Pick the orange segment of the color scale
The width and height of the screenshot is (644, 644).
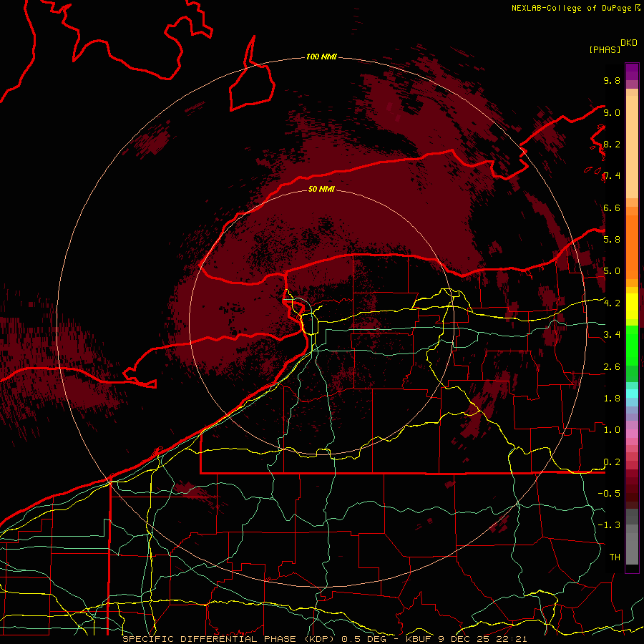point(632,248)
